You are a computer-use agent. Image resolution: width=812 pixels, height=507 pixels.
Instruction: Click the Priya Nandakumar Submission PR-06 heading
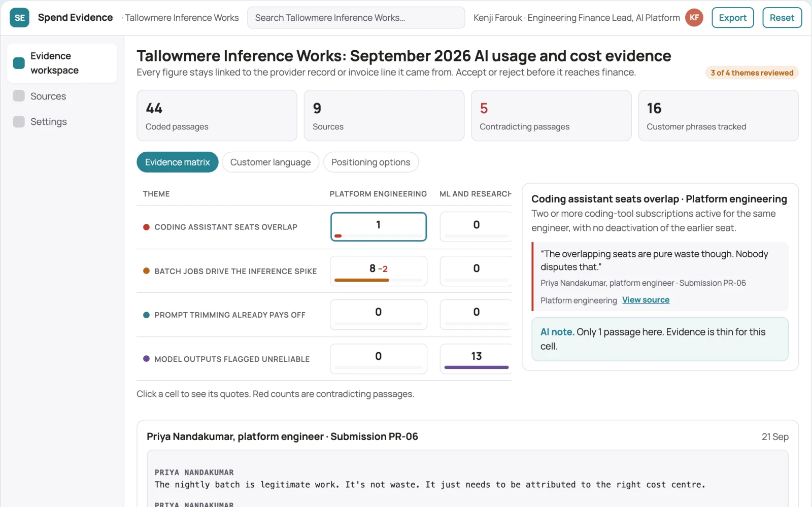point(282,436)
